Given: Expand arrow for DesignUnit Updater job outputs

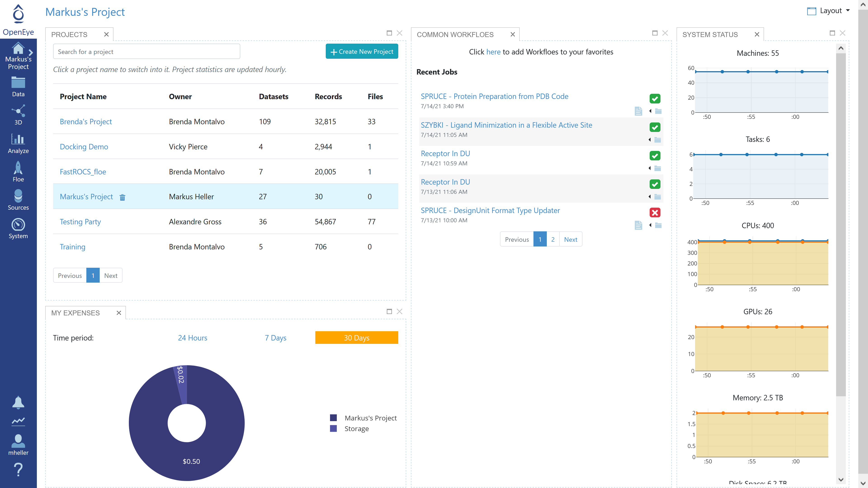Looking at the screenshot, I should (650, 225).
